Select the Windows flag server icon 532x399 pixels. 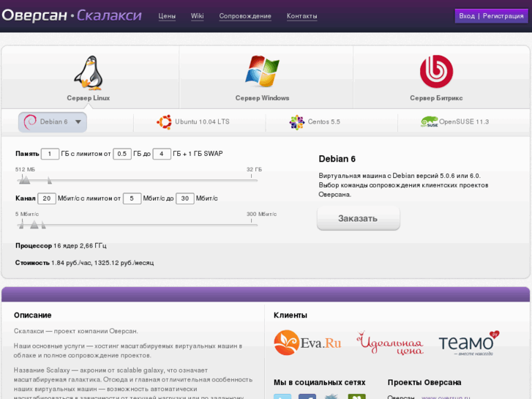(x=262, y=71)
